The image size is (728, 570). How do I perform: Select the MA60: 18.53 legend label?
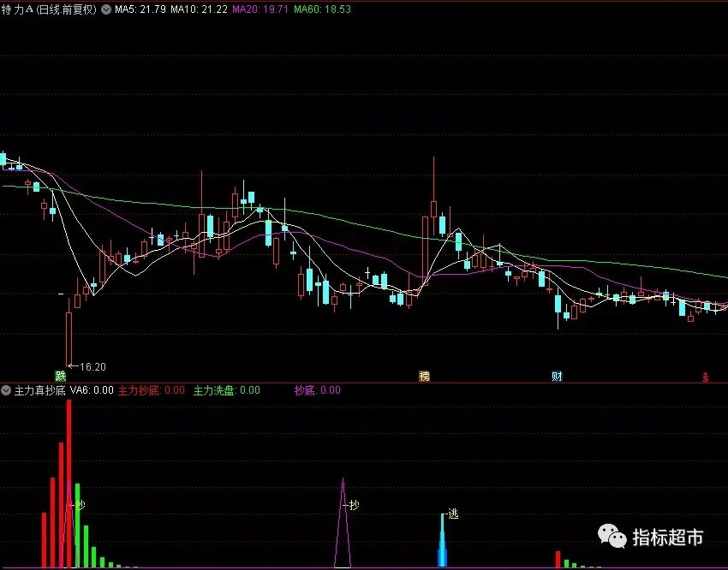pyautogui.click(x=322, y=9)
